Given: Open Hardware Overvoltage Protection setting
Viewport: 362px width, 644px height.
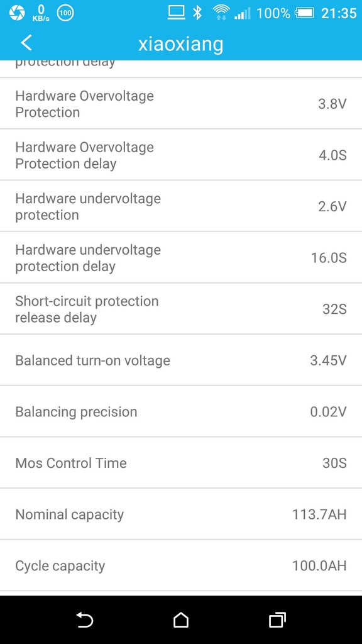Looking at the screenshot, I should [x=181, y=104].
